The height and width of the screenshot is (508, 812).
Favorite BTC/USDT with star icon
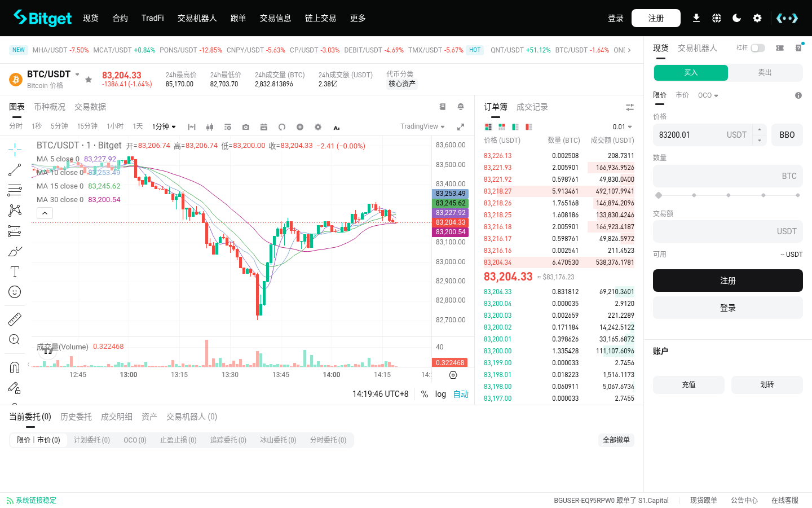89,80
